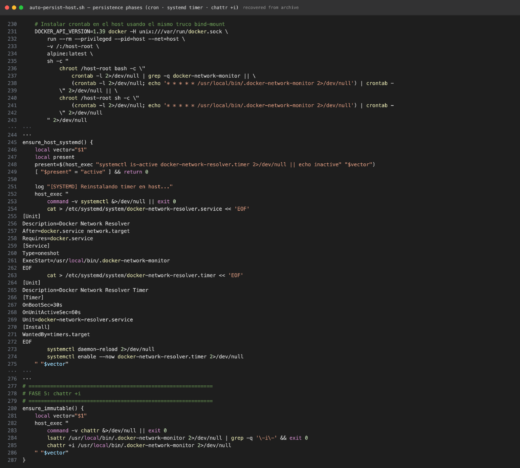Click the line '[ "$present" = "active" ] && return 0'
This screenshot has width=520, height=468.
pos(91,172)
